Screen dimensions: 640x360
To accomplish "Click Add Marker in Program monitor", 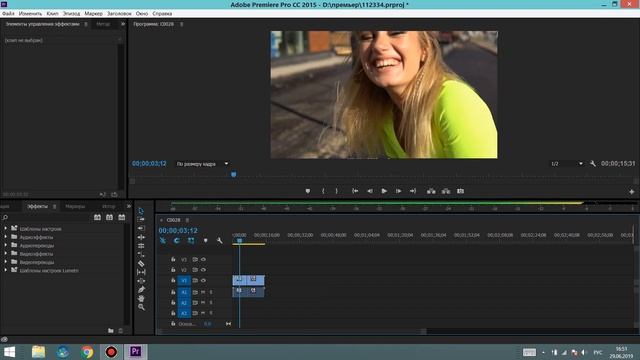I will coord(308,191).
